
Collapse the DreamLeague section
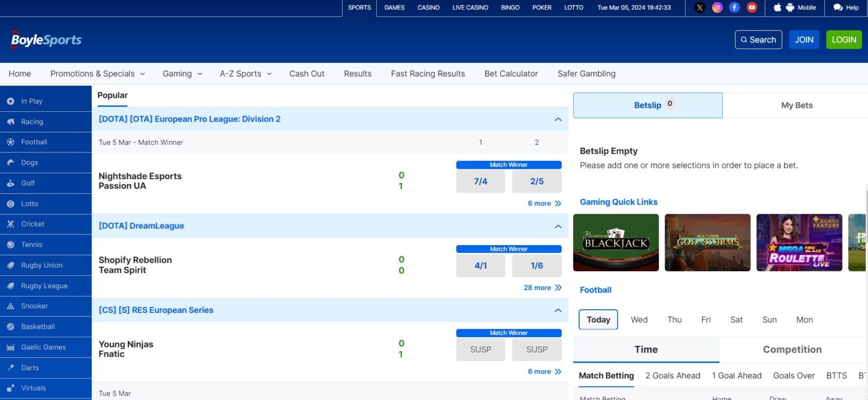(x=558, y=226)
